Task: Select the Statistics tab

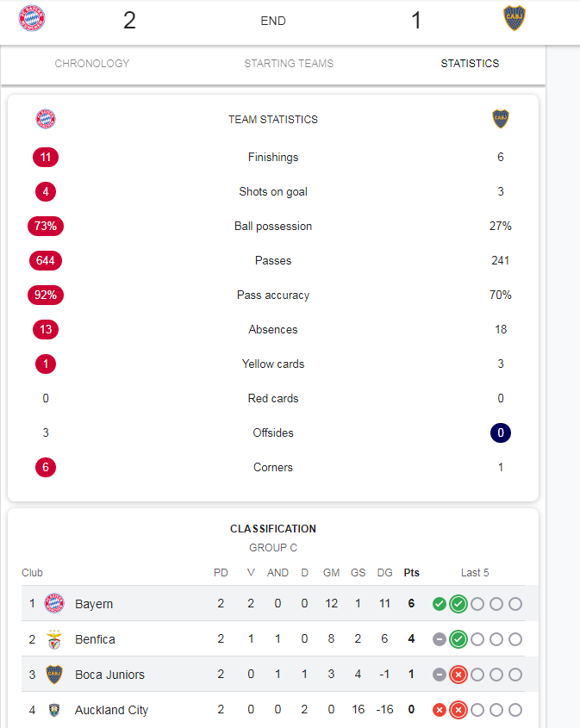Action: [x=470, y=64]
